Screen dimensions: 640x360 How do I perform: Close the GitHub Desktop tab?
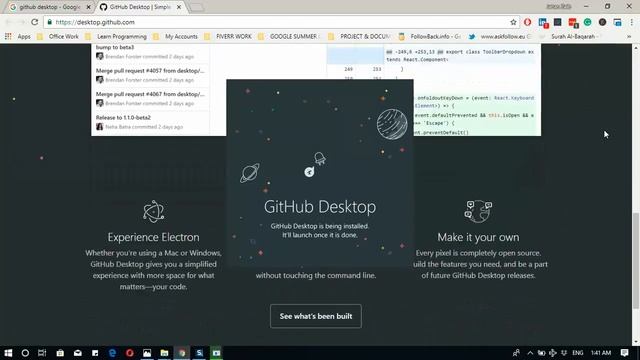[x=179, y=7]
